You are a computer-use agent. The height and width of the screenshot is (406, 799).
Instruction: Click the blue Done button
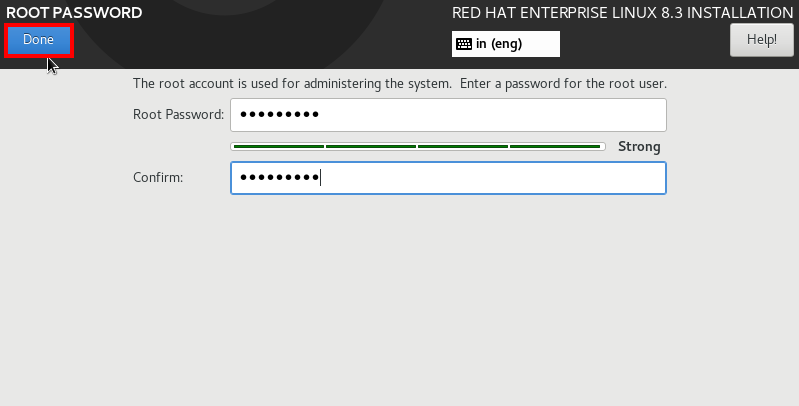coord(39,40)
